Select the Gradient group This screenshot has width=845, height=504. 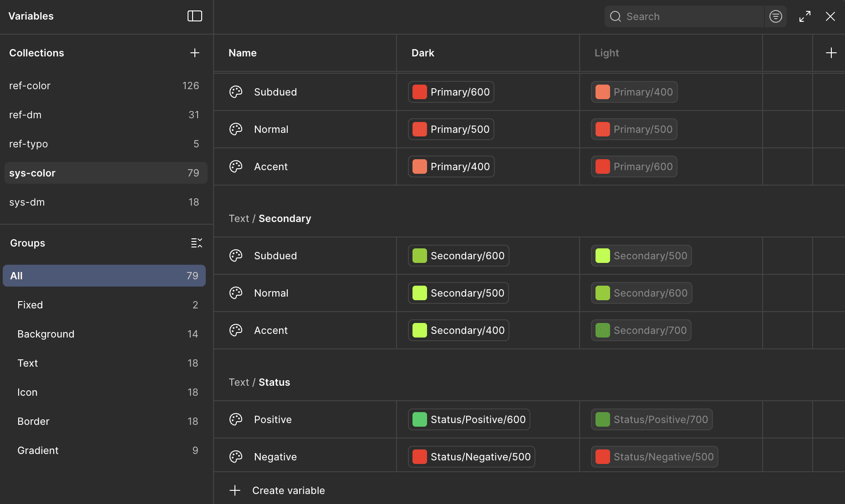(x=104, y=450)
